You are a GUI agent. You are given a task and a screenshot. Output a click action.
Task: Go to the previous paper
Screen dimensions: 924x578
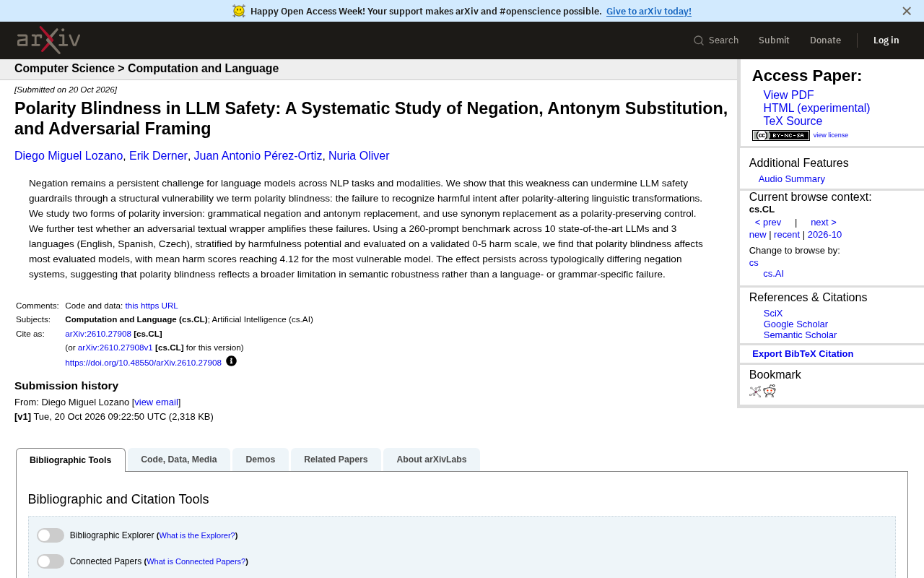click(x=768, y=223)
